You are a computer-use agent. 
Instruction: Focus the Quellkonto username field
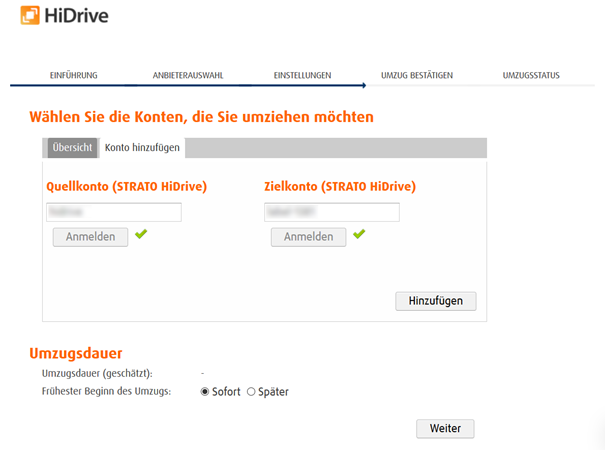point(114,212)
